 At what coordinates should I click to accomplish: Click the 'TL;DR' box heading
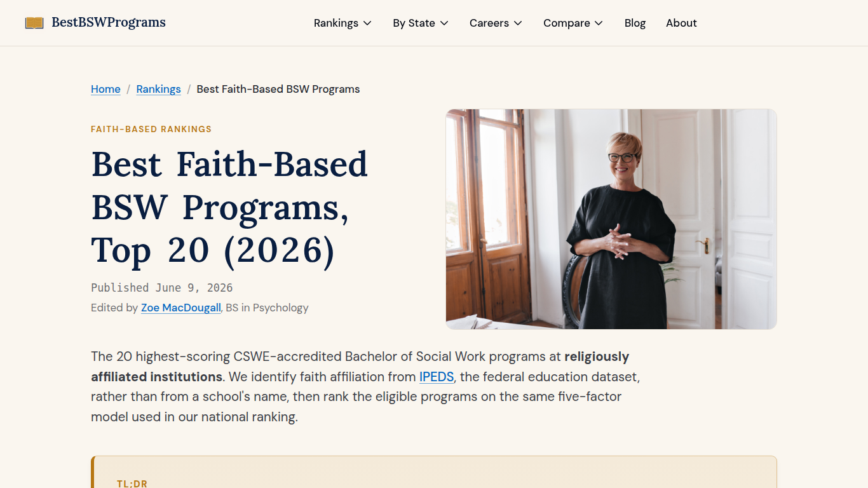[132, 484]
